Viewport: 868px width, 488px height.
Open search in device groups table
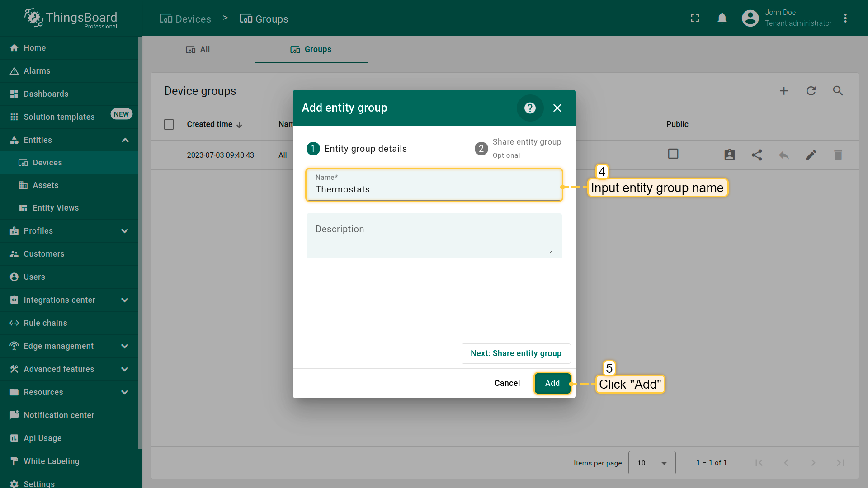point(838,91)
